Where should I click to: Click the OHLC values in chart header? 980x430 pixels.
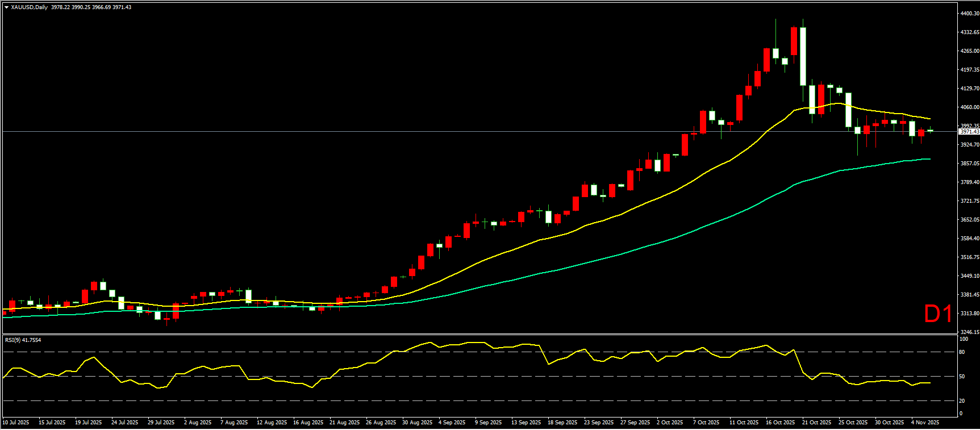(91, 7)
